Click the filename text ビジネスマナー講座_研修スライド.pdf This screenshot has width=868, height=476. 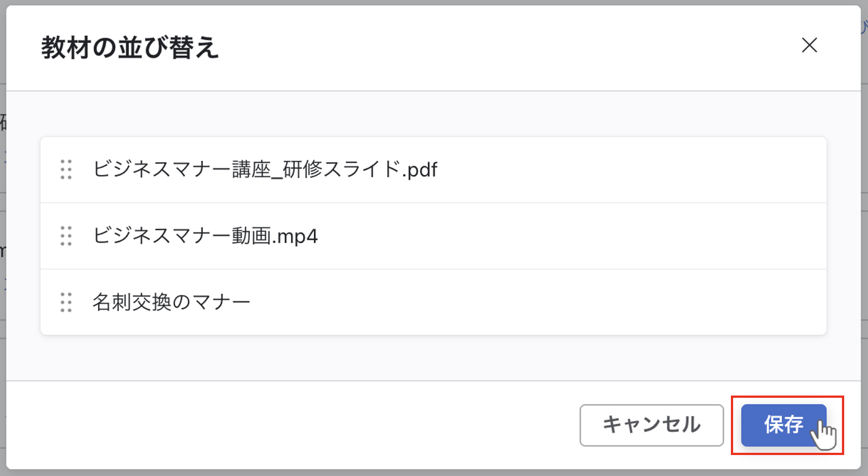tap(264, 169)
